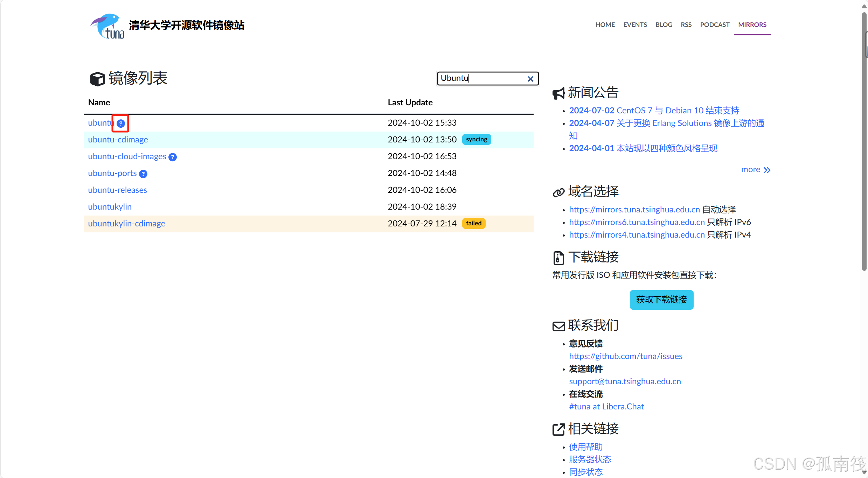Click the failed status badge
The width and height of the screenshot is (868, 478).
pos(474,223)
